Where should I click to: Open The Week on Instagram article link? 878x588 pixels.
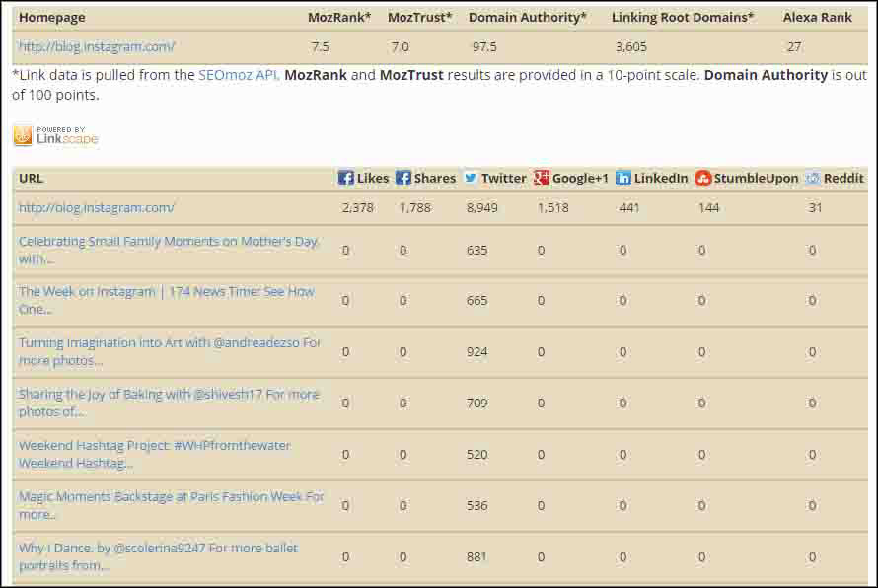coord(166,291)
